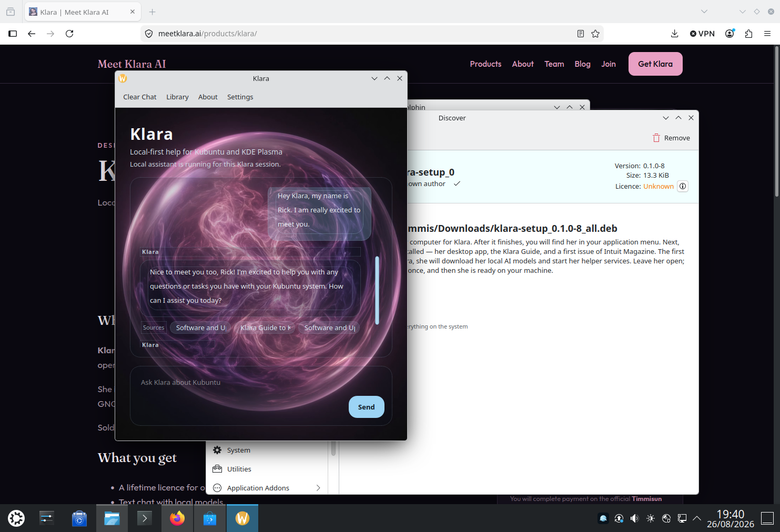The height and width of the screenshot is (532, 780).
Task: Open the Klara Guide source chip
Action: click(265, 328)
